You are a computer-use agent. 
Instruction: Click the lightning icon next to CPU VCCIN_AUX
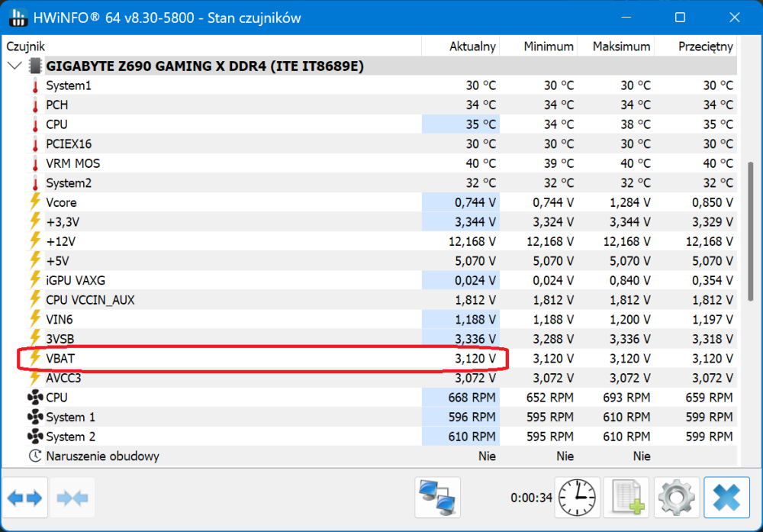pyautogui.click(x=35, y=299)
